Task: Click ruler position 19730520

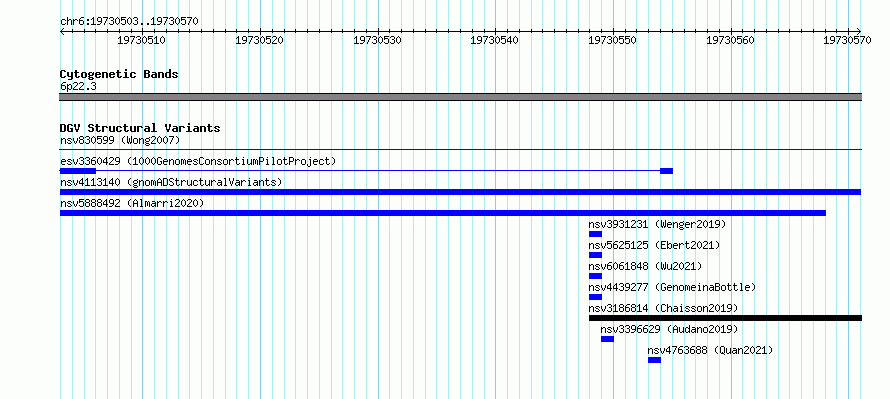Action: 259,40
